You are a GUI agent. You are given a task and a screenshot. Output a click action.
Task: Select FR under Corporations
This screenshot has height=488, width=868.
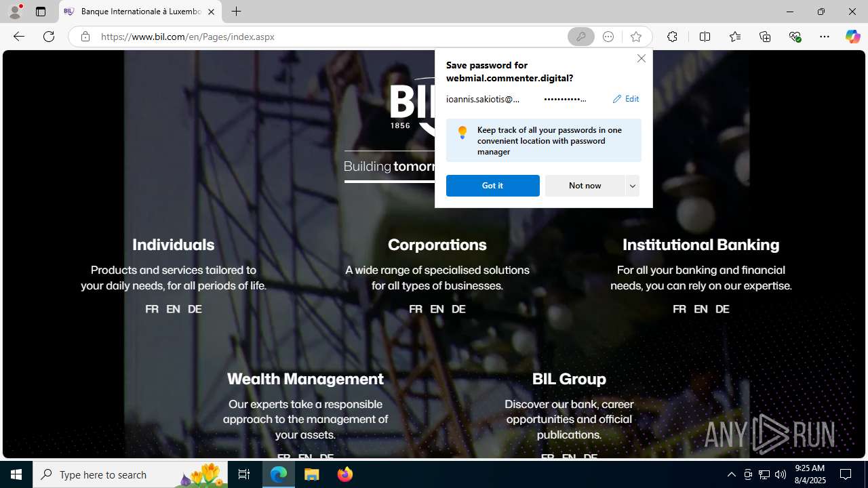point(416,309)
